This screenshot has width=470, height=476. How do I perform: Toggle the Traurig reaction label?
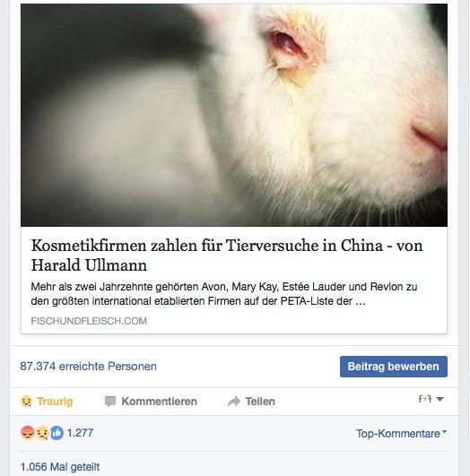(55, 402)
